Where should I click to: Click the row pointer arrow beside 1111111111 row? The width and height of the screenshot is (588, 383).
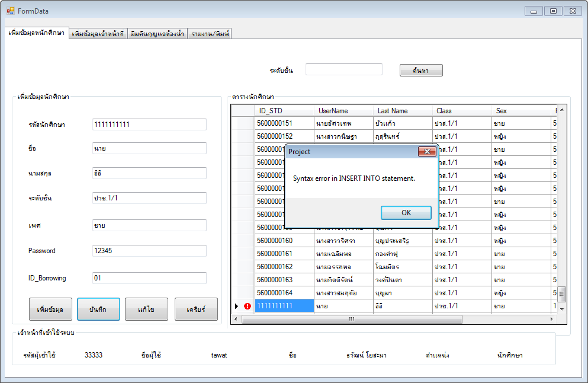[x=237, y=306]
